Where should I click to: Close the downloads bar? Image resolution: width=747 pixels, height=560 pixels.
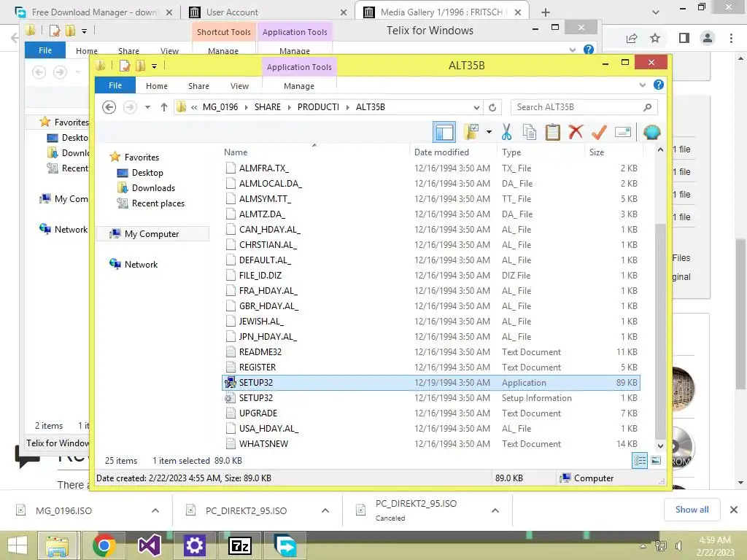[734, 510]
